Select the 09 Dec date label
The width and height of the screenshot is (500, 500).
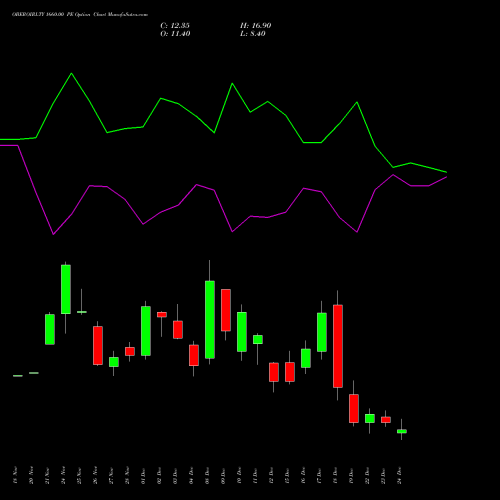tap(223, 475)
